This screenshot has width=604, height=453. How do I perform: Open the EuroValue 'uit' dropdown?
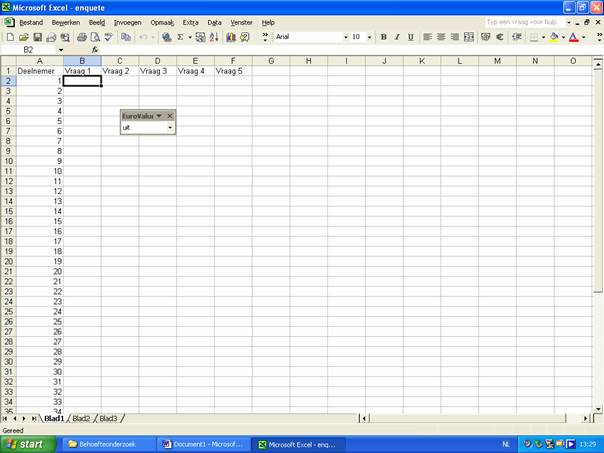pos(170,128)
